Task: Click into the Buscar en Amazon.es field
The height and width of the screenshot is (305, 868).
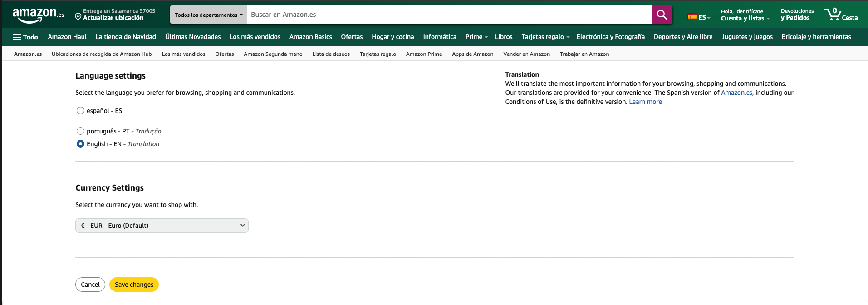Action: pos(449,15)
